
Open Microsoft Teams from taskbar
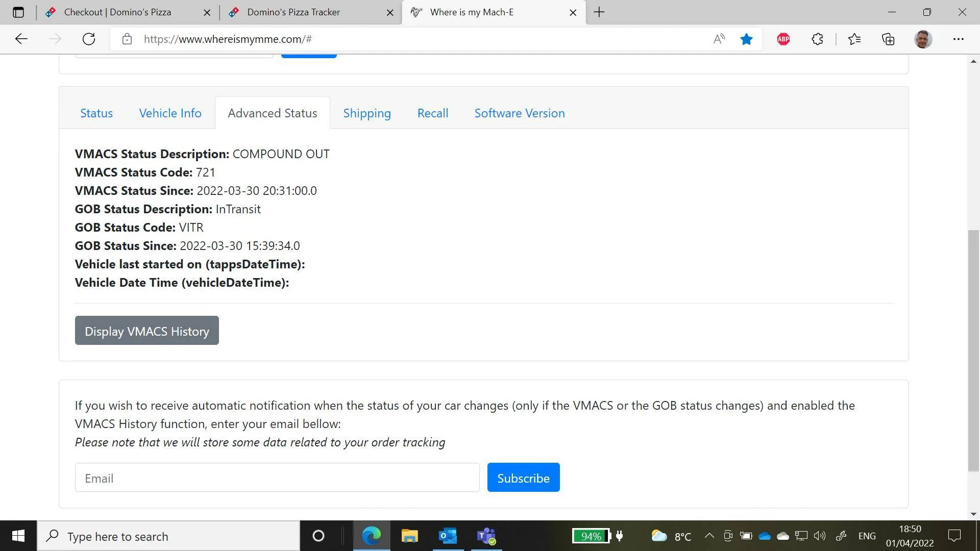coord(486,536)
